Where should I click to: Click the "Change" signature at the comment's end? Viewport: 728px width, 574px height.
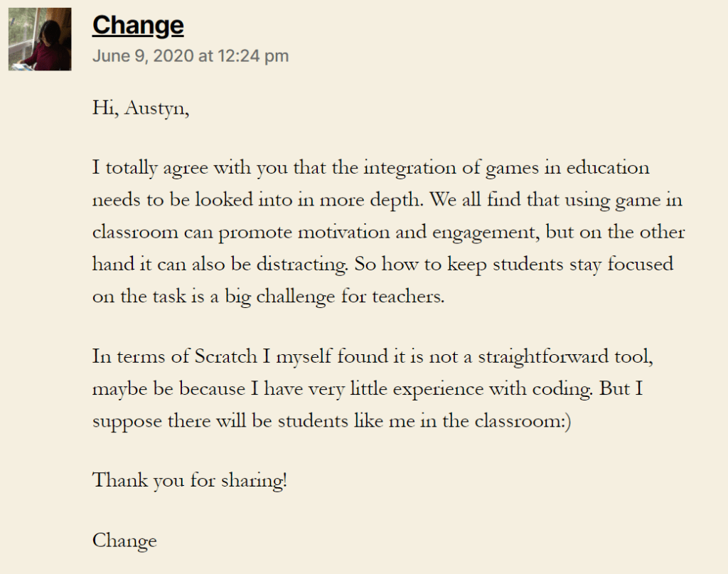point(124,541)
